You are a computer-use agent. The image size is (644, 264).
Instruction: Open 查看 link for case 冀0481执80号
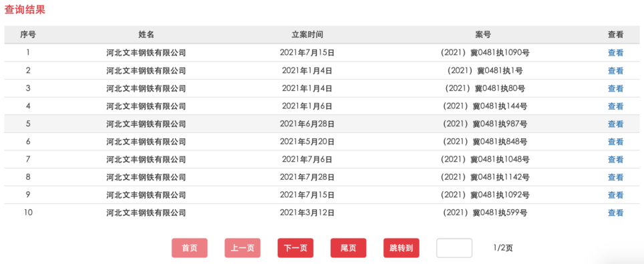pos(615,88)
